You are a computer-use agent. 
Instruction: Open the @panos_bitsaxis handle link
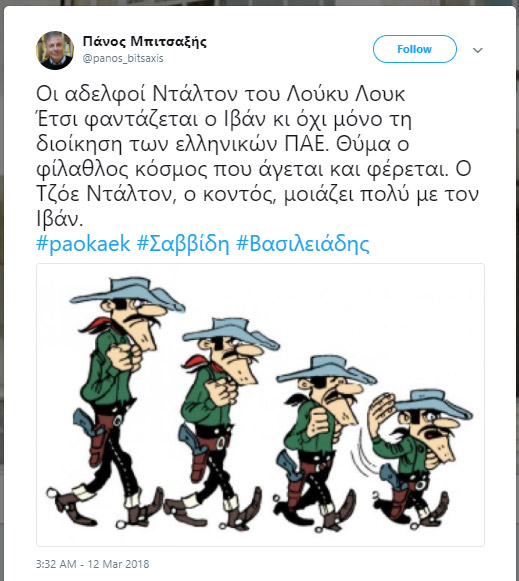coord(123,59)
